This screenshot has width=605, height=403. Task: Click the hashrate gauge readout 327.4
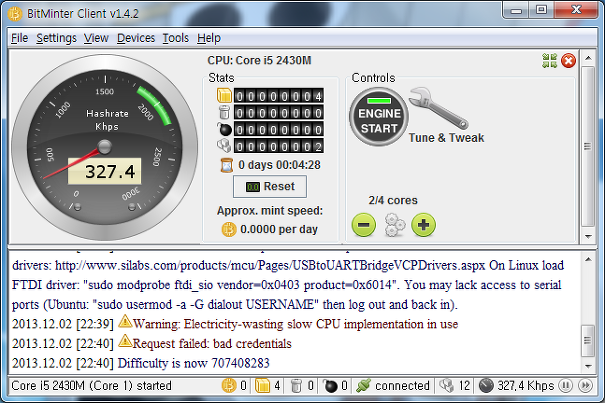(105, 171)
